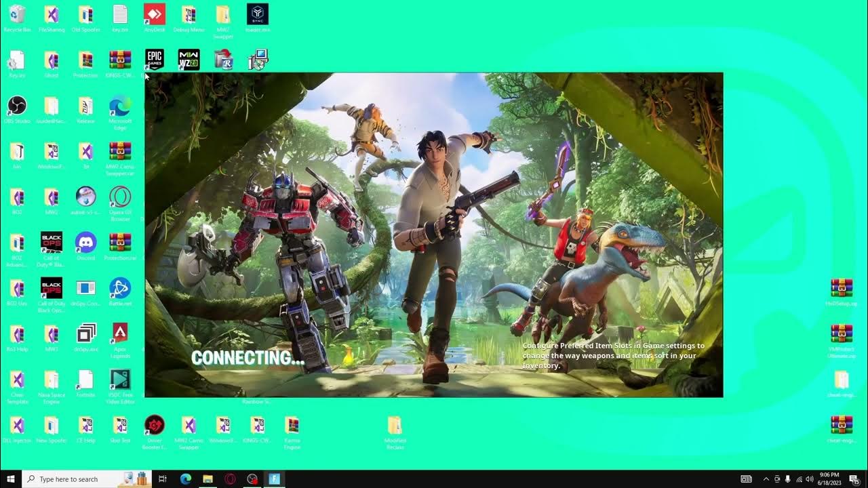Viewport: 868px width, 488px height.
Task: Show hidden system tray icons
Action: click(766, 479)
